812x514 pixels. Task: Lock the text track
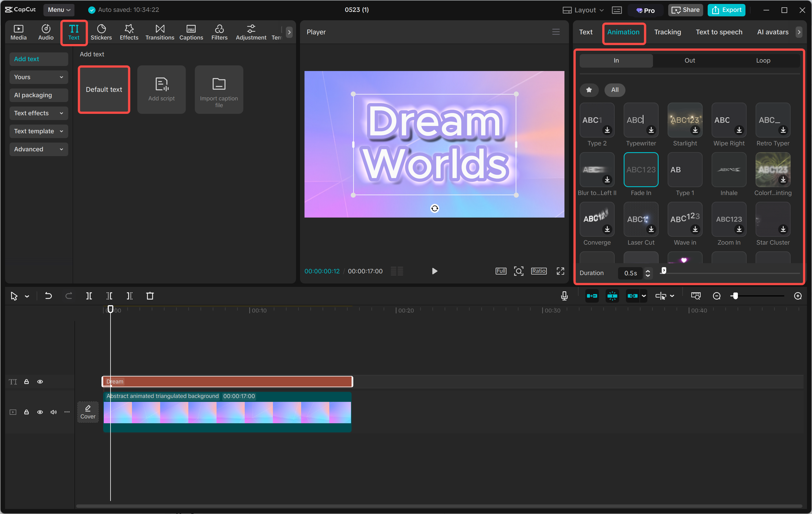coord(26,381)
